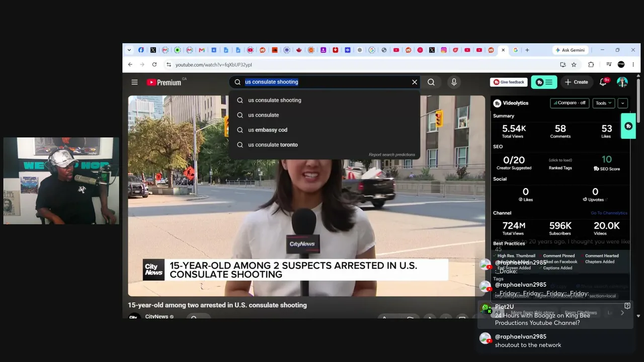Click the video title below the player
This screenshot has width=644, height=362.
[217, 305]
